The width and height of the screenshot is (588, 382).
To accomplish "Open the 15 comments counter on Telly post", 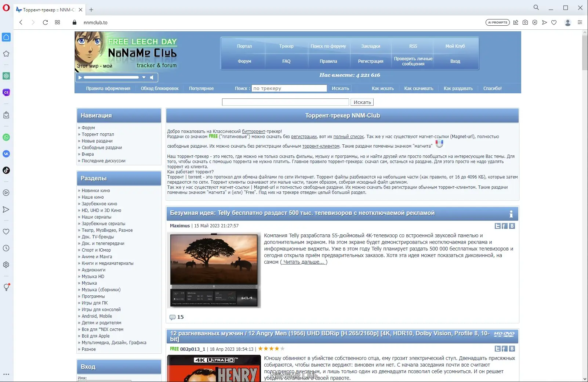I will [177, 317].
